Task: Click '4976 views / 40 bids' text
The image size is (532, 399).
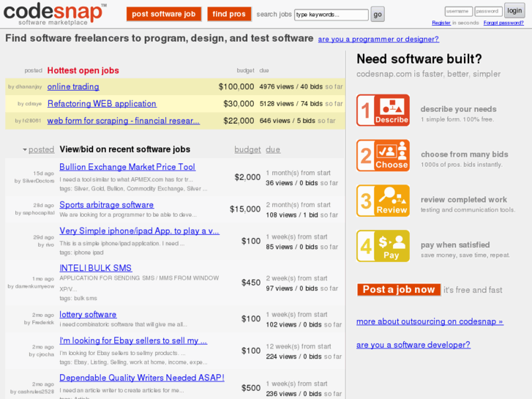Action: click(291, 86)
